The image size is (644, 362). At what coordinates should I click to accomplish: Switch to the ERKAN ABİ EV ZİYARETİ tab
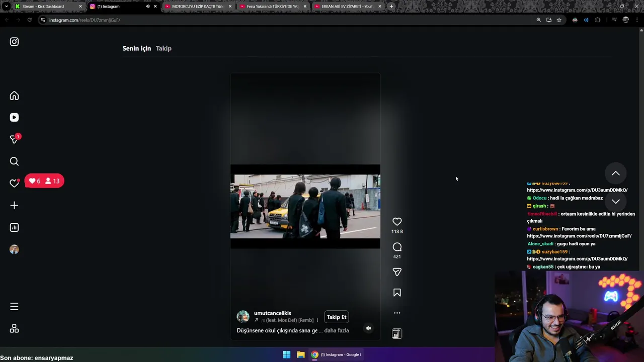347,7
